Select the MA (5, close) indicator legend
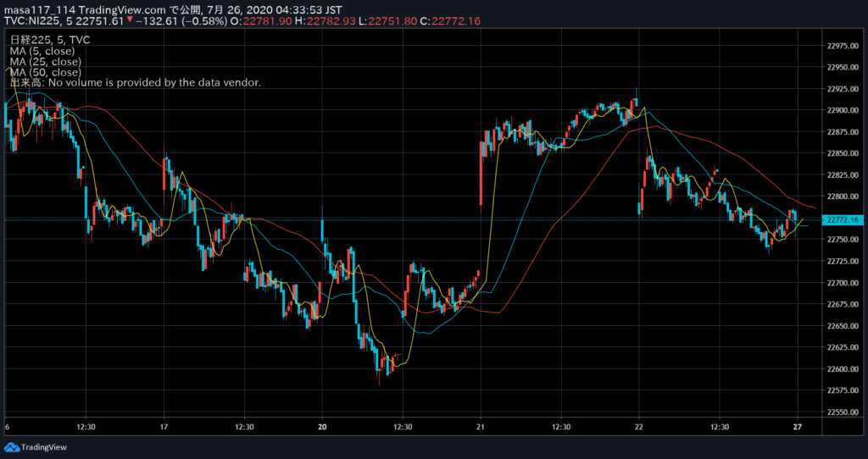 coord(42,51)
